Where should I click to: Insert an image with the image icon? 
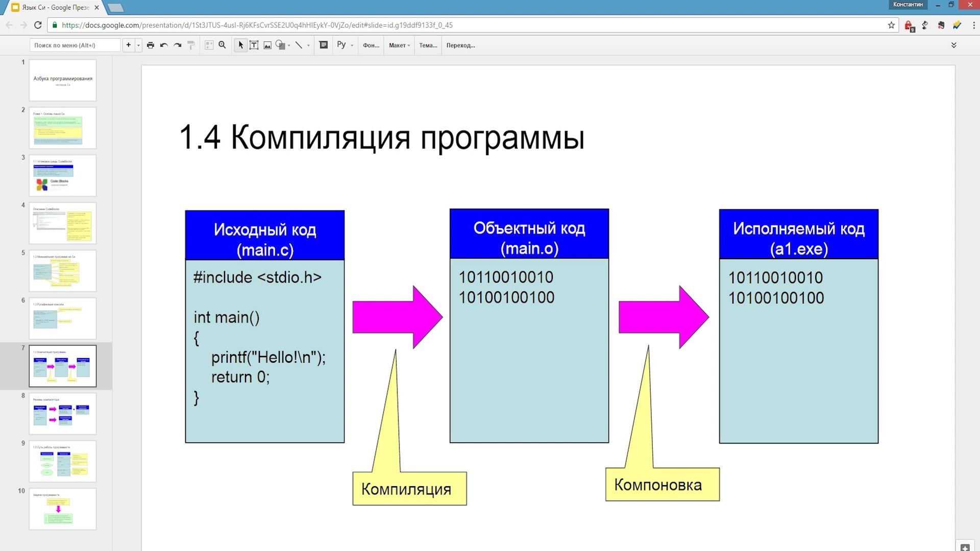[x=267, y=45]
